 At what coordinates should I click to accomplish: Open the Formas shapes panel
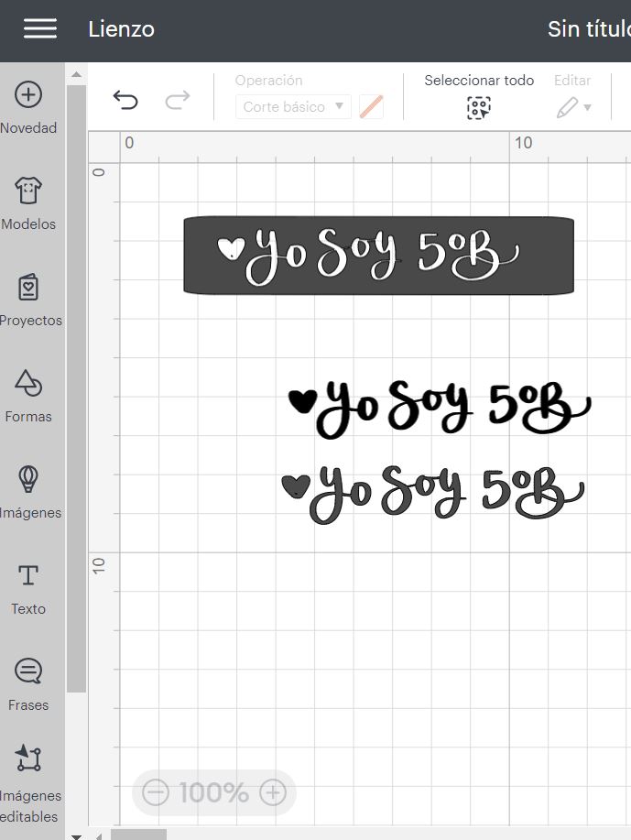28,397
